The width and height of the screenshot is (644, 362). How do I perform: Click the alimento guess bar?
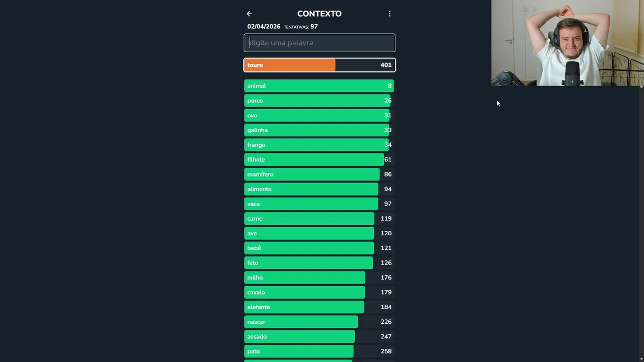point(319,189)
